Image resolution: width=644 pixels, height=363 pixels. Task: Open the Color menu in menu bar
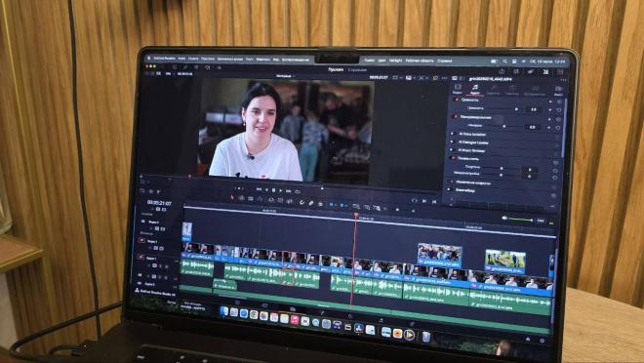[382, 60]
